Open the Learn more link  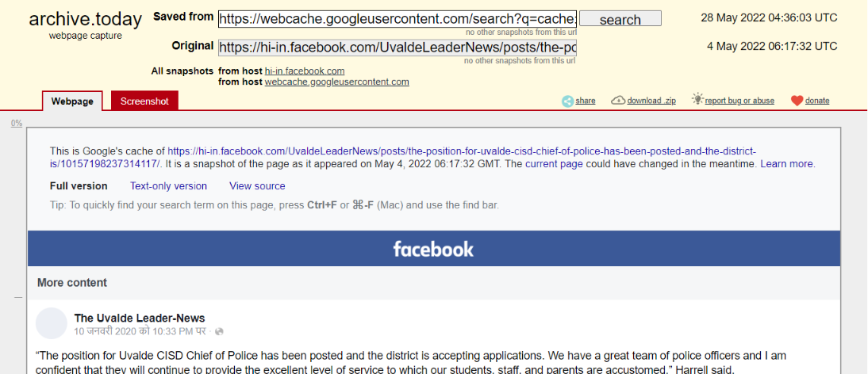787,164
